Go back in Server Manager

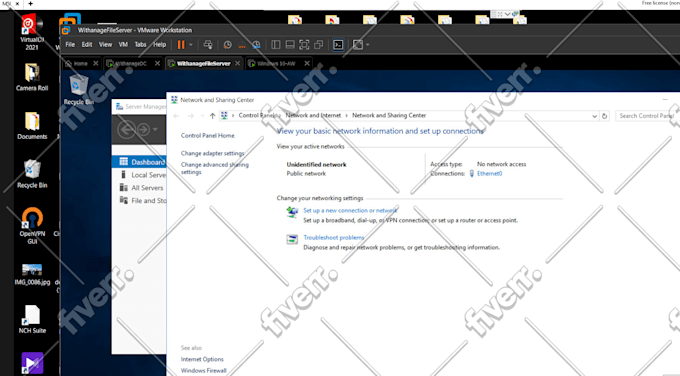click(x=126, y=129)
